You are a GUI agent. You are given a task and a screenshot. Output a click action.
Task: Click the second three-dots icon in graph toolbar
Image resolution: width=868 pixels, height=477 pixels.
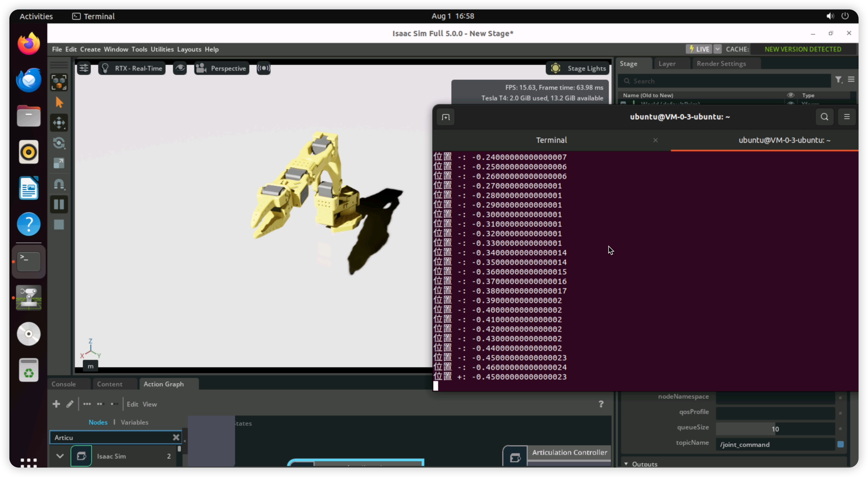click(x=100, y=404)
